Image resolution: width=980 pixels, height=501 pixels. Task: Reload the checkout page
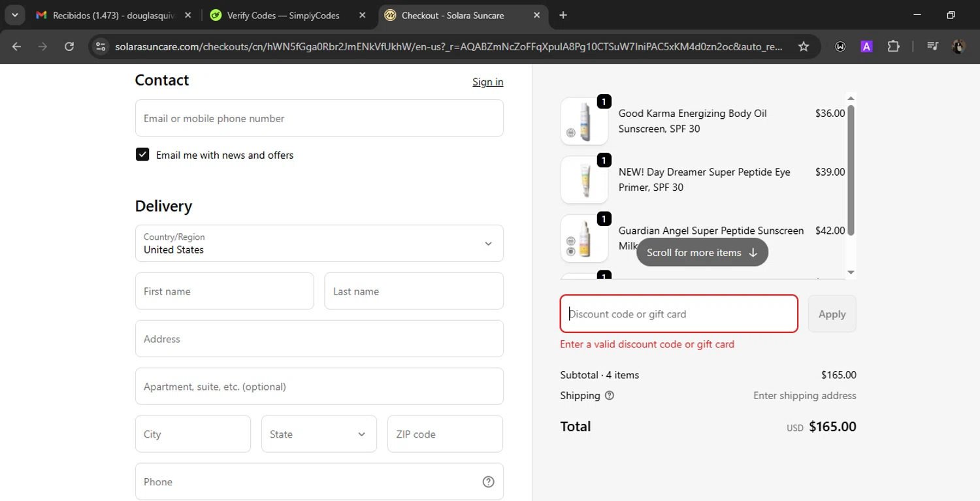pos(69,46)
